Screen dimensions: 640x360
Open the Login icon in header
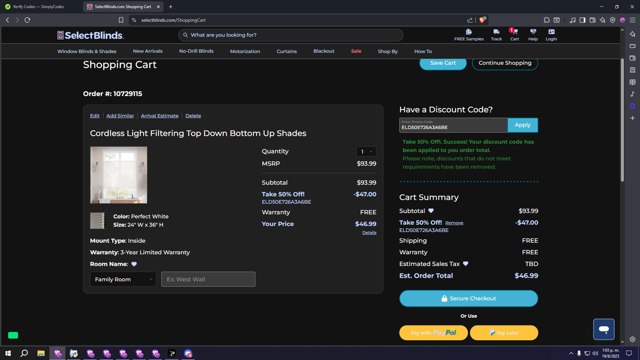pos(551,35)
